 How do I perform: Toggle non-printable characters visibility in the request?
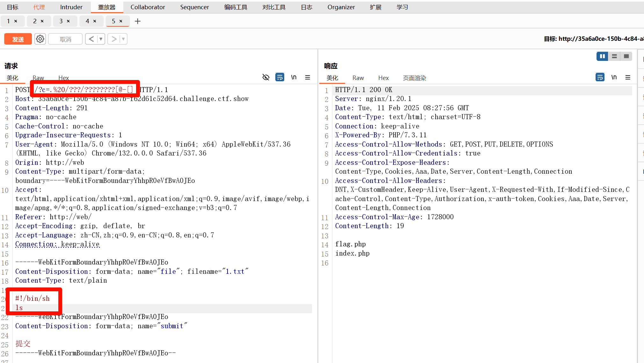coord(266,77)
